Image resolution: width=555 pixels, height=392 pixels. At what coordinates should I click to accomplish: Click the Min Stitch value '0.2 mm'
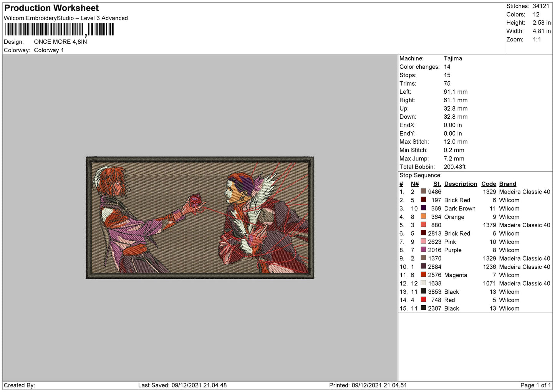coord(454,150)
